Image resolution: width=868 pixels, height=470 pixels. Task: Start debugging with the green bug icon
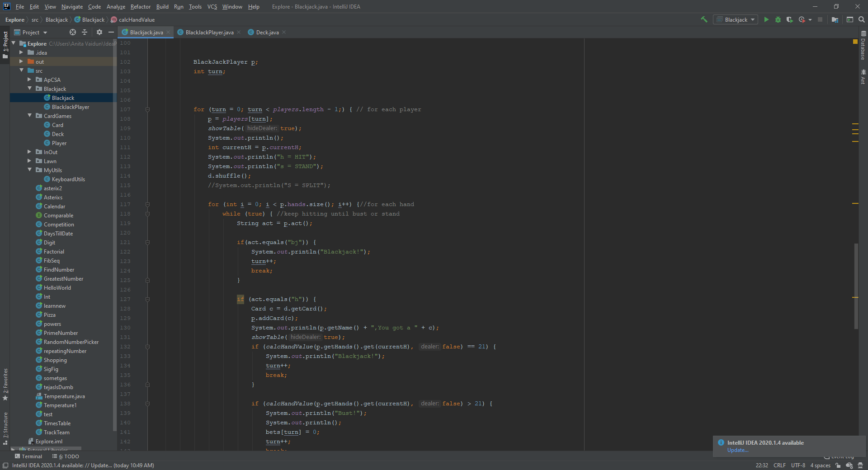[x=778, y=19]
